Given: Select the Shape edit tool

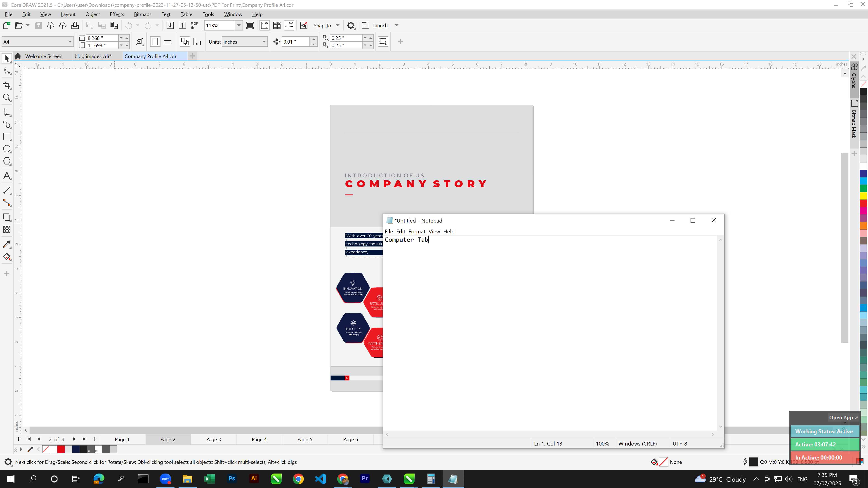Looking at the screenshot, I should click(x=7, y=71).
